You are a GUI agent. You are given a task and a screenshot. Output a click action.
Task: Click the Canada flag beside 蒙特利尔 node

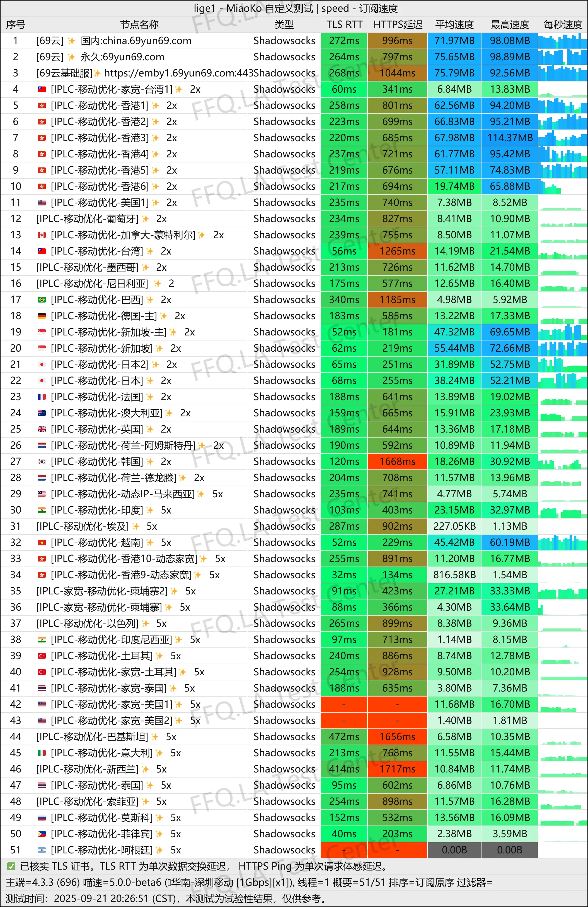[42, 235]
